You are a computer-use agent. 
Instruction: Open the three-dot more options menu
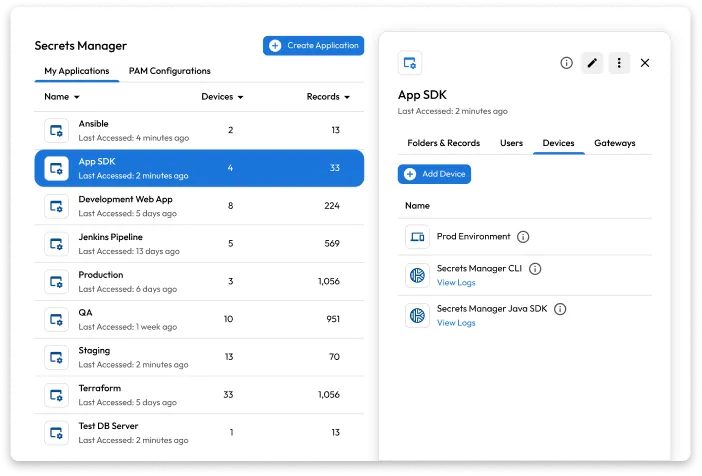tap(619, 63)
